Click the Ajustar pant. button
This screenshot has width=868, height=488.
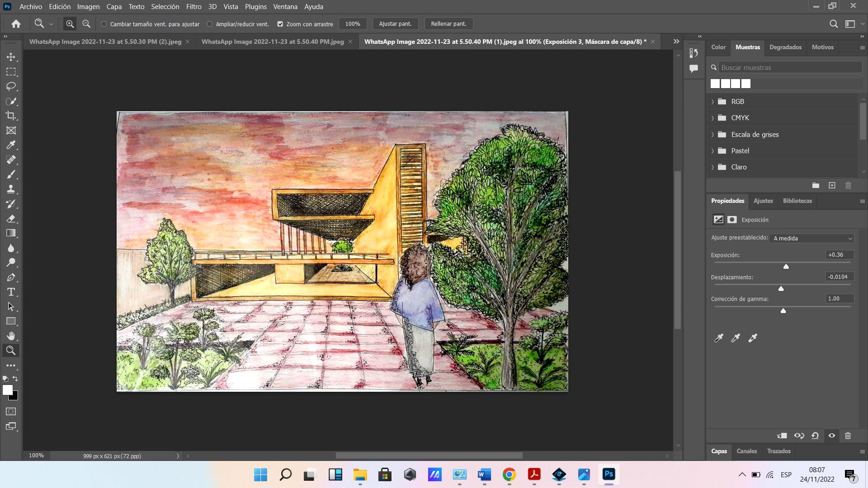tap(395, 24)
